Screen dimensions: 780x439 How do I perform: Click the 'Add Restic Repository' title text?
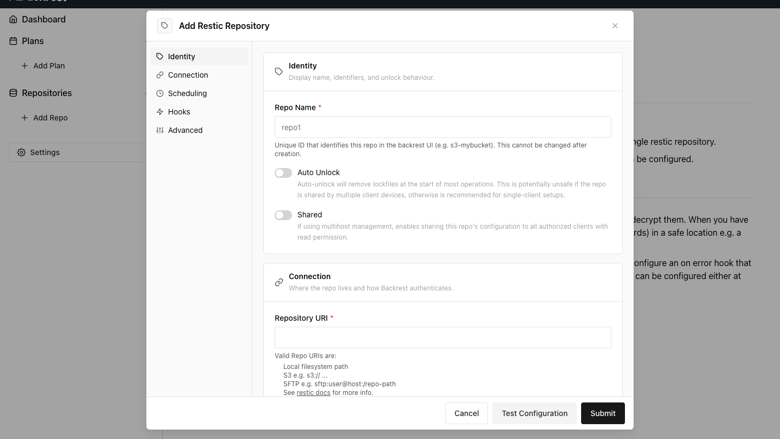(224, 26)
